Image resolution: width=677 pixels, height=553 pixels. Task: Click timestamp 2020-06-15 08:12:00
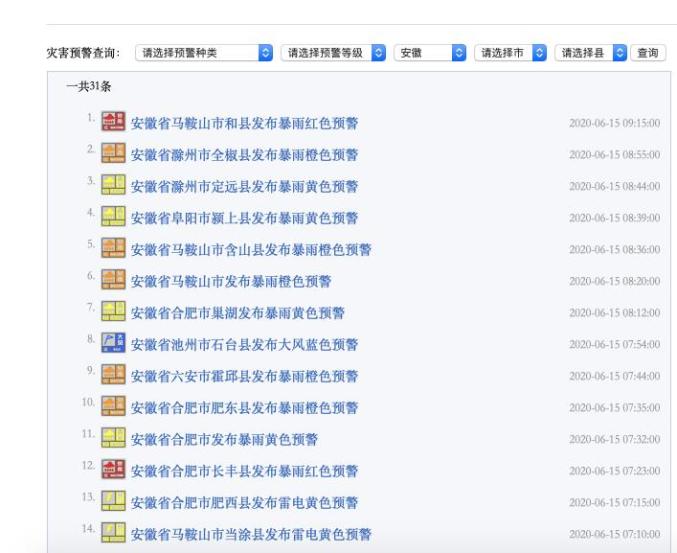coord(614,313)
